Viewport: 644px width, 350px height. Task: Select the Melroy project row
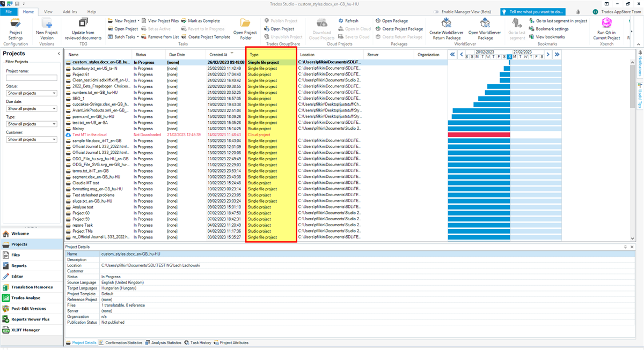point(257,129)
